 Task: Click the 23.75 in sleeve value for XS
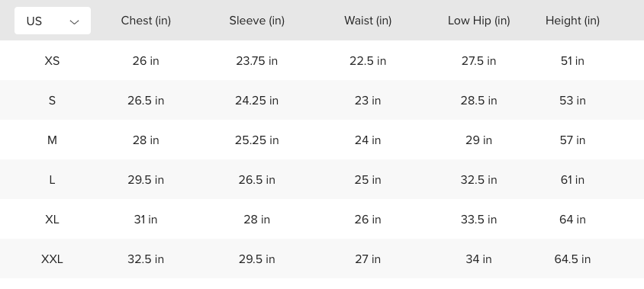256,61
